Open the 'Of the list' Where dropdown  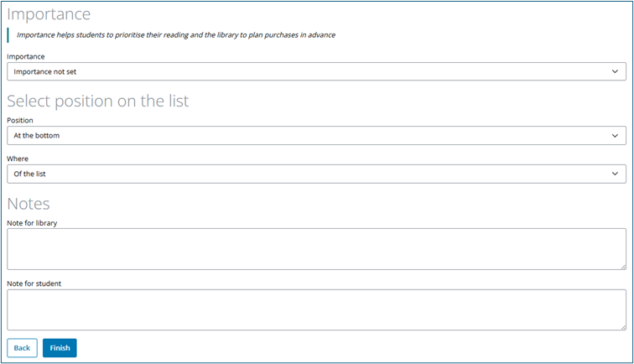click(316, 174)
